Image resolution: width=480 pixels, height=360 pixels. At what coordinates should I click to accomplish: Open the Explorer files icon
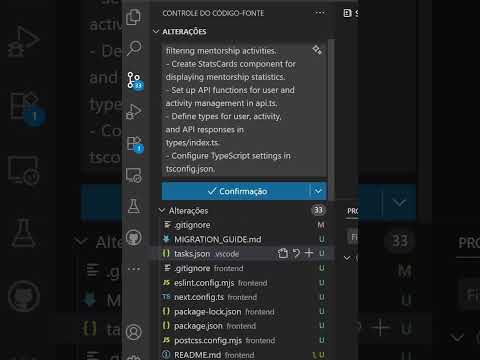tap(134, 17)
